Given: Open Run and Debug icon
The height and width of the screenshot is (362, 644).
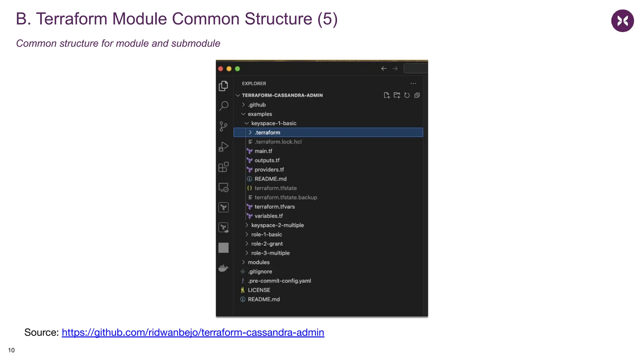Looking at the screenshot, I should pyautogui.click(x=223, y=146).
